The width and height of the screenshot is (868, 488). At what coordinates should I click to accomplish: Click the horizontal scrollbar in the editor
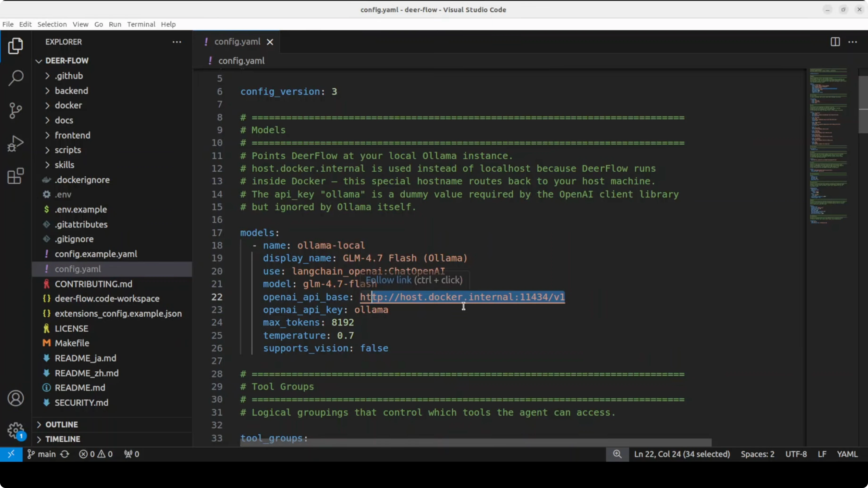(x=476, y=443)
